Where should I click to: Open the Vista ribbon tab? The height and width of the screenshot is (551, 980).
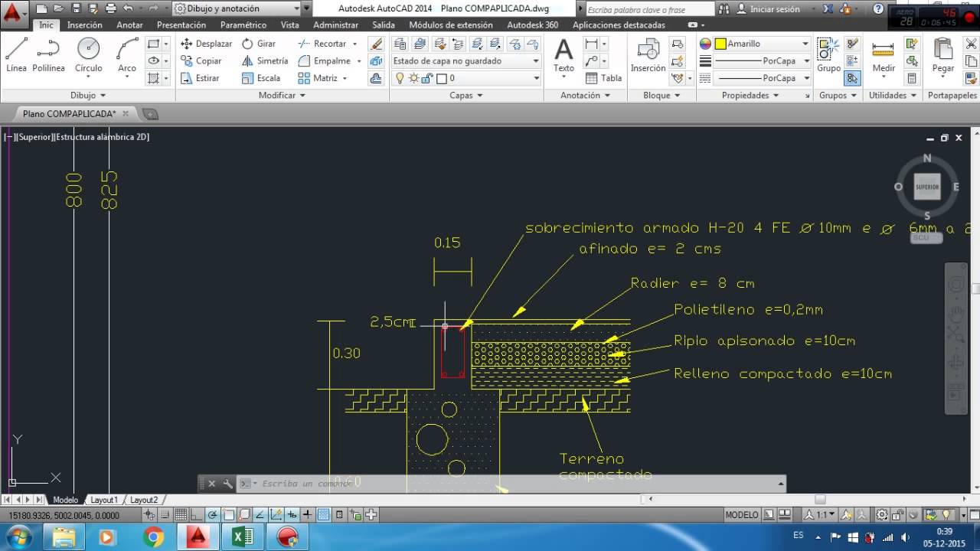289,25
